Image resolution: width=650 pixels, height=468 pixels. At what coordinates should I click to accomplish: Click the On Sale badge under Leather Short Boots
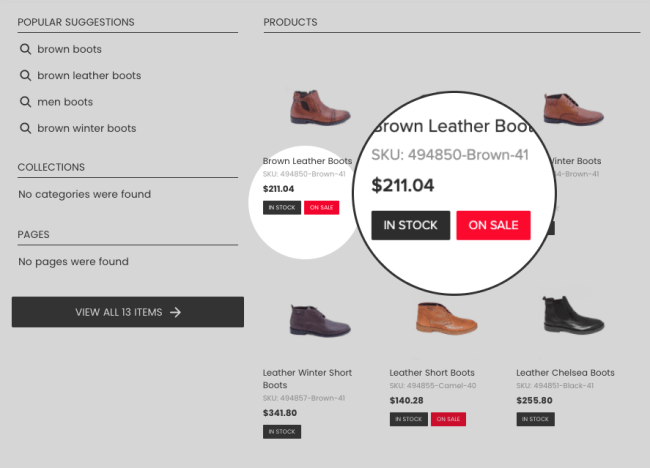click(447, 419)
